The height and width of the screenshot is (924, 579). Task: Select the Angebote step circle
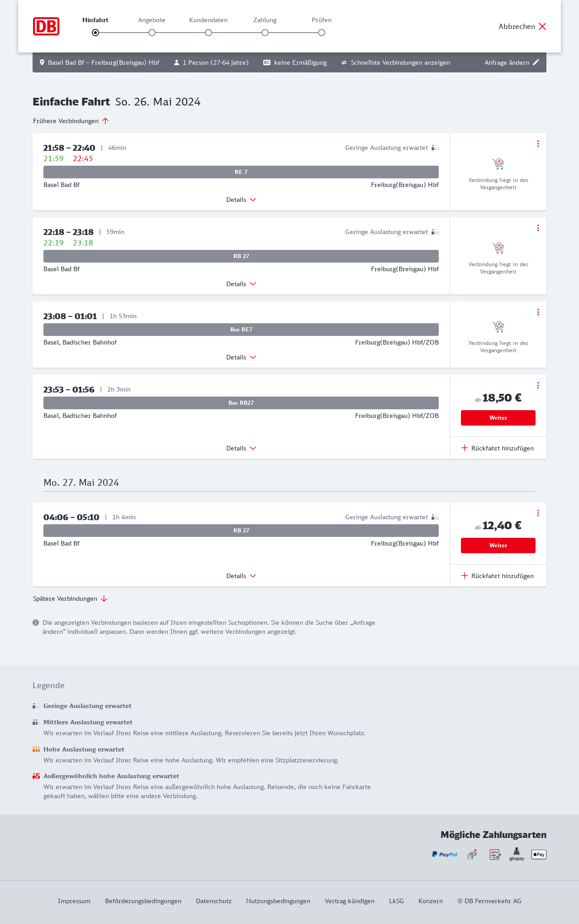[152, 33]
